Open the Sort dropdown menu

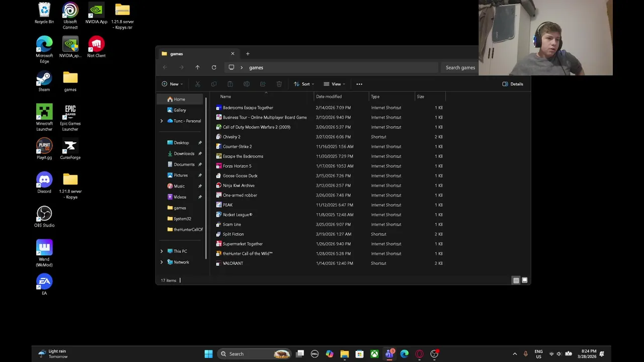coord(304,84)
